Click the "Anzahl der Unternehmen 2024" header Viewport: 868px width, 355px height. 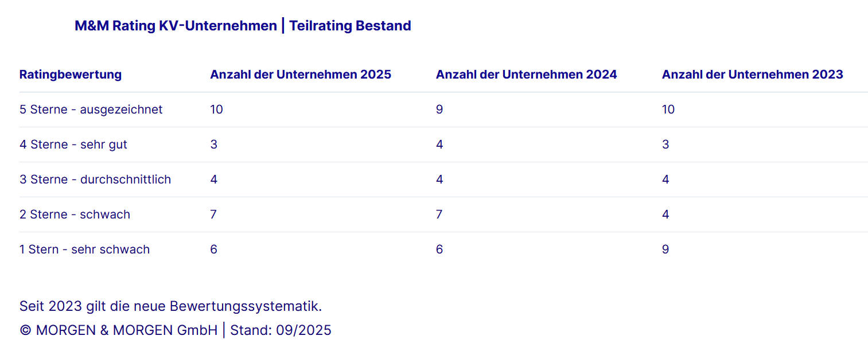coord(526,75)
